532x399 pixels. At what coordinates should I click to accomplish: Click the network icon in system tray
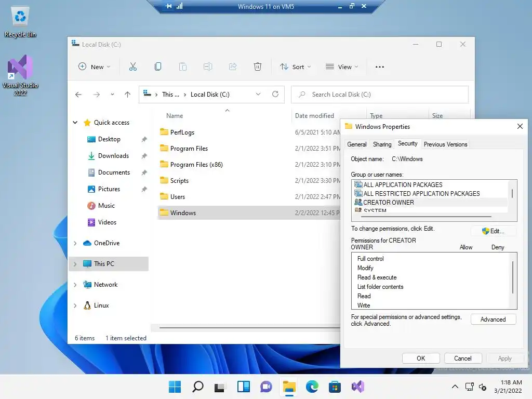(470, 387)
